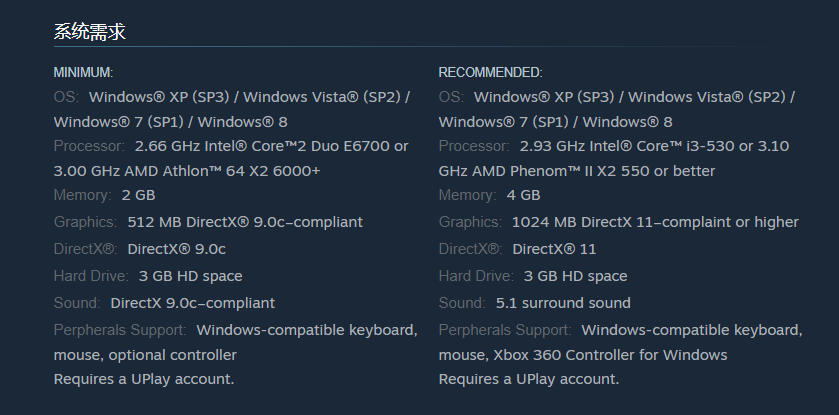
Task: Click the recommended DirectX 11 value
Action: pyautogui.click(x=554, y=249)
